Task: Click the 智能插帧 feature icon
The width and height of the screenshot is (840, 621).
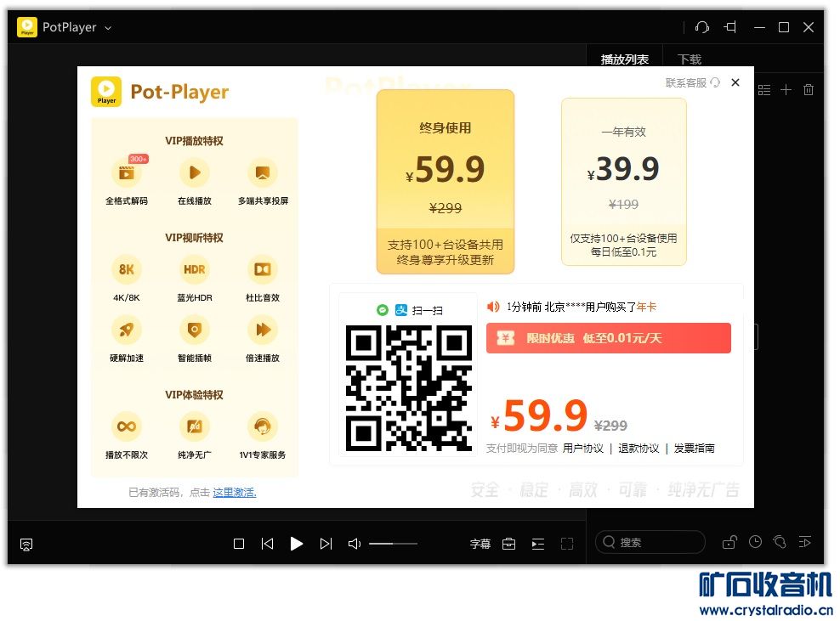Action: (195, 330)
